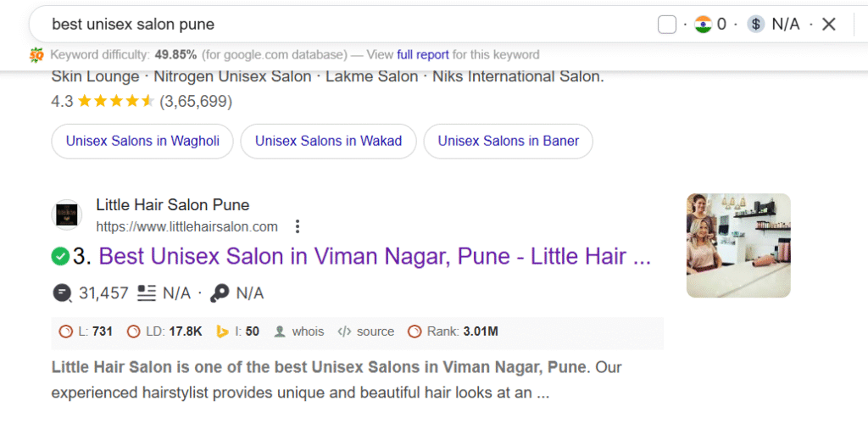Click the Bing I: 50 metric

(237, 331)
